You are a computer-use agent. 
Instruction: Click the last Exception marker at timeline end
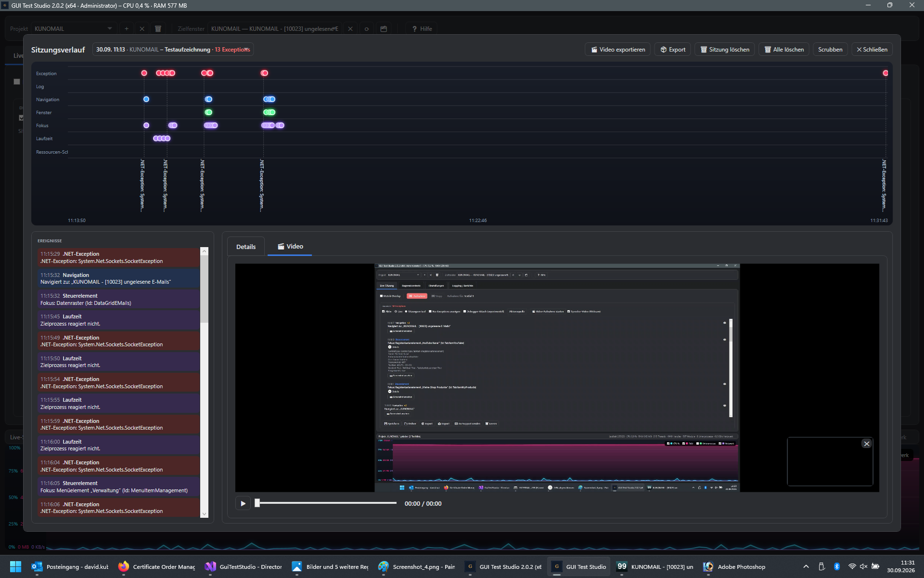(x=885, y=73)
